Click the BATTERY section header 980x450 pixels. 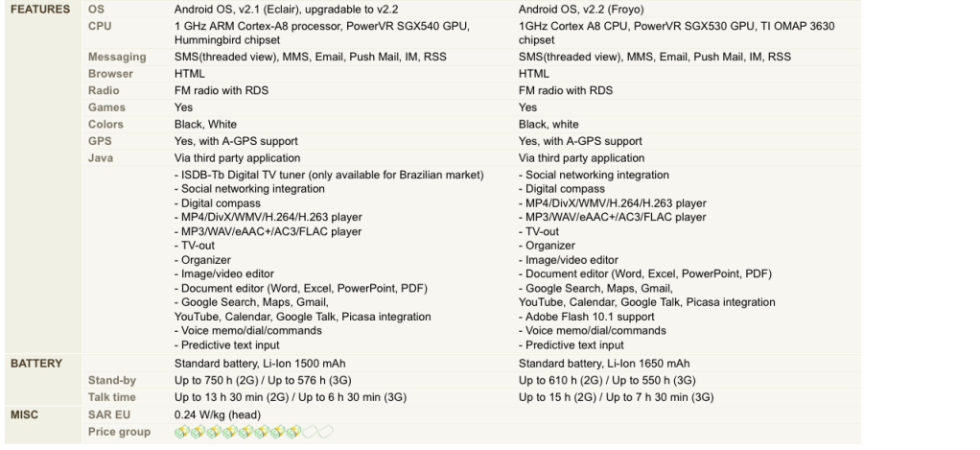[x=36, y=364]
